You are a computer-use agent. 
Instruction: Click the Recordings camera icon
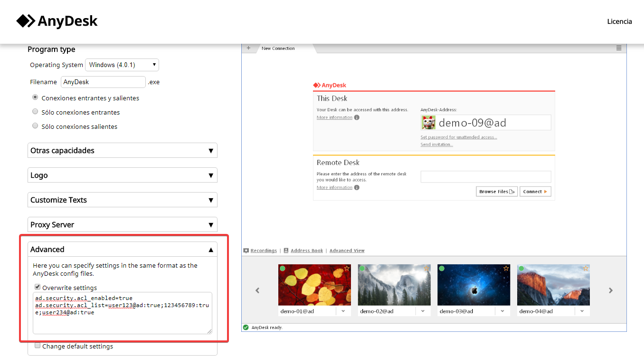point(246,251)
